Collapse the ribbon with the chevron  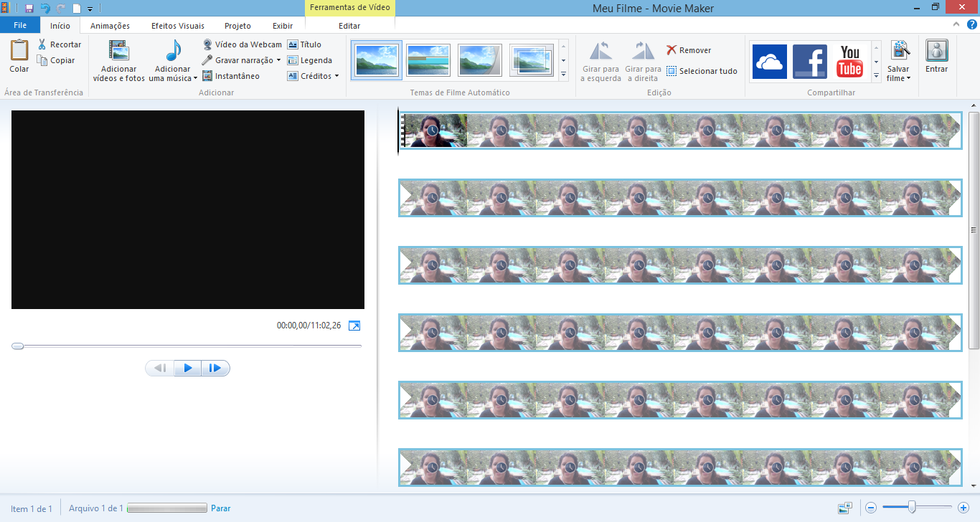955,24
